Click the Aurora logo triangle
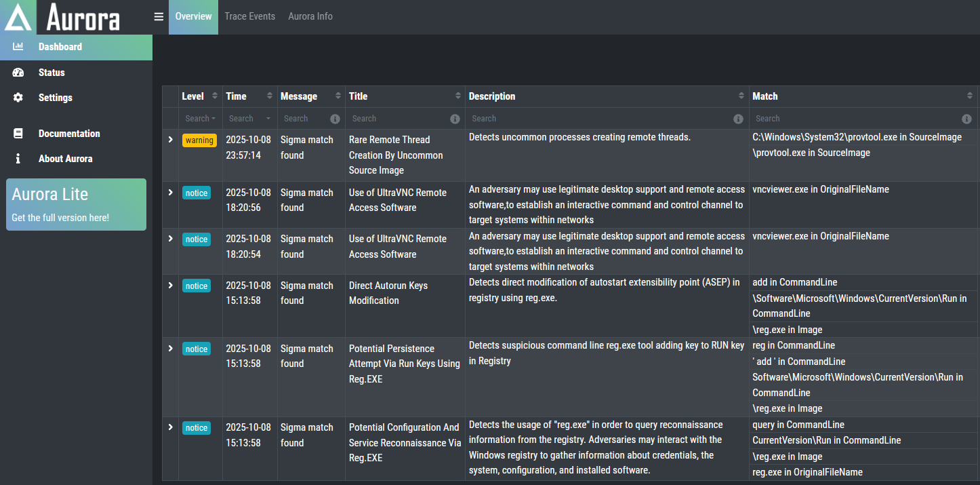The width and height of the screenshot is (980, 485). pos(18,18)
